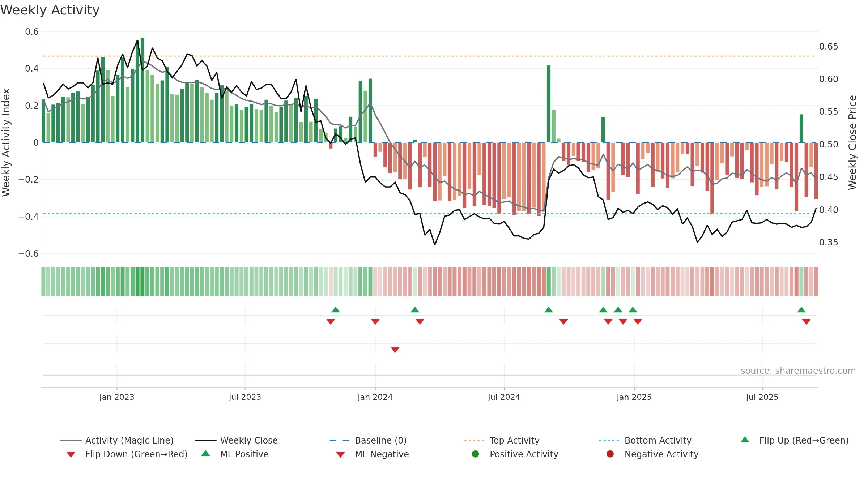Hide the Baseline (0) series via legend
The height and width of the screenshot is (488, 868).
(368, 440)
